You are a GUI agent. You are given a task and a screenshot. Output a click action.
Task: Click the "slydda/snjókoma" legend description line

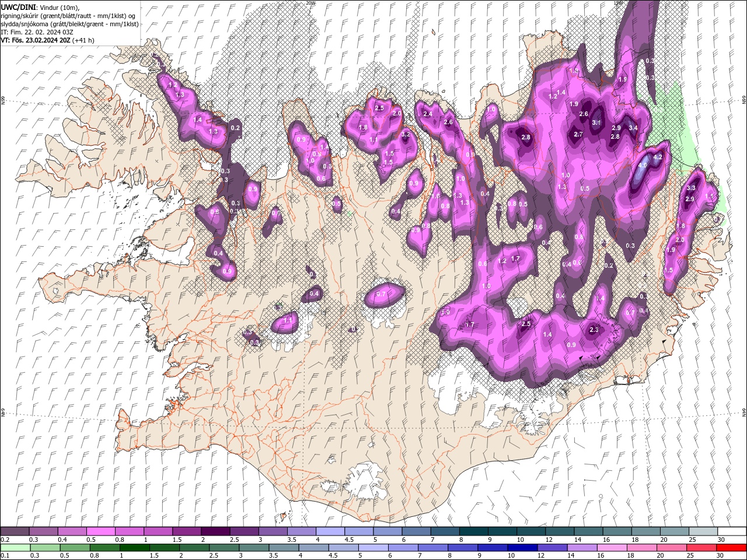point(70,24)
